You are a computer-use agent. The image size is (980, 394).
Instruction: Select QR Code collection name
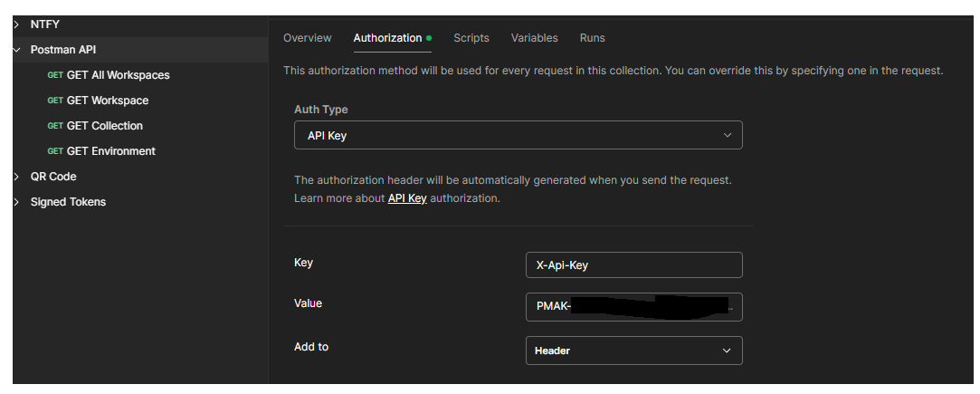(53, 177)
